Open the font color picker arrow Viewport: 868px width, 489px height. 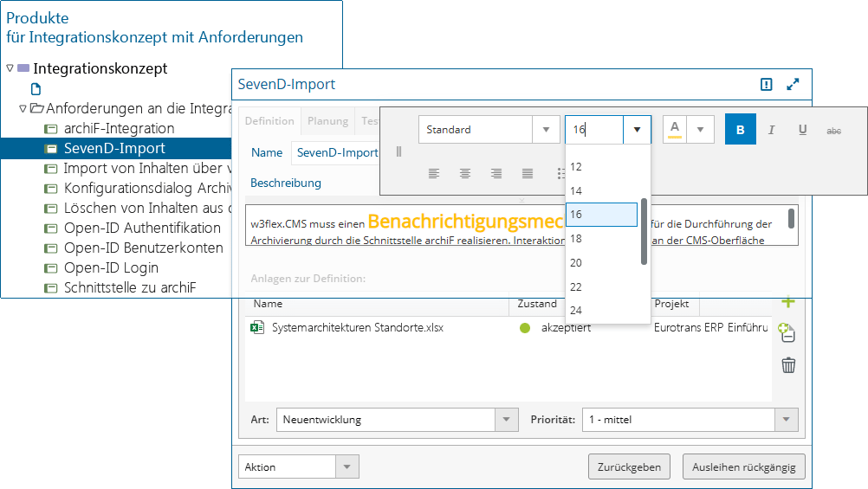700,130
